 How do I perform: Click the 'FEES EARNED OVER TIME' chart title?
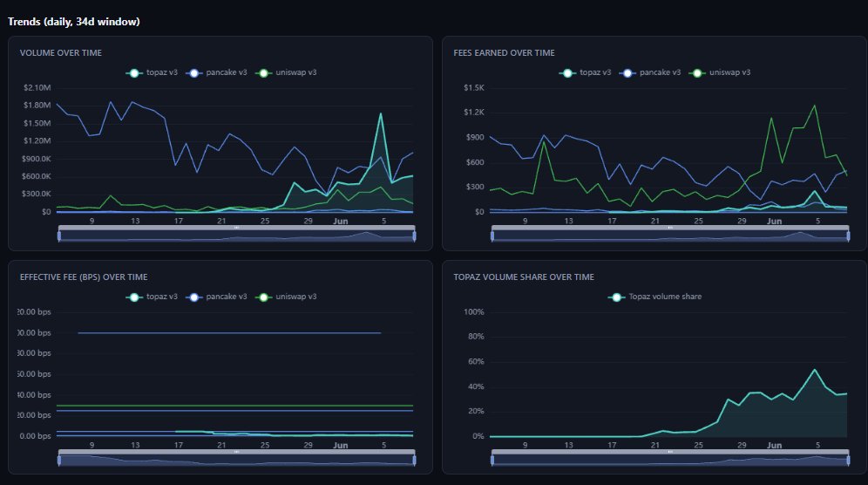point(504,52)
